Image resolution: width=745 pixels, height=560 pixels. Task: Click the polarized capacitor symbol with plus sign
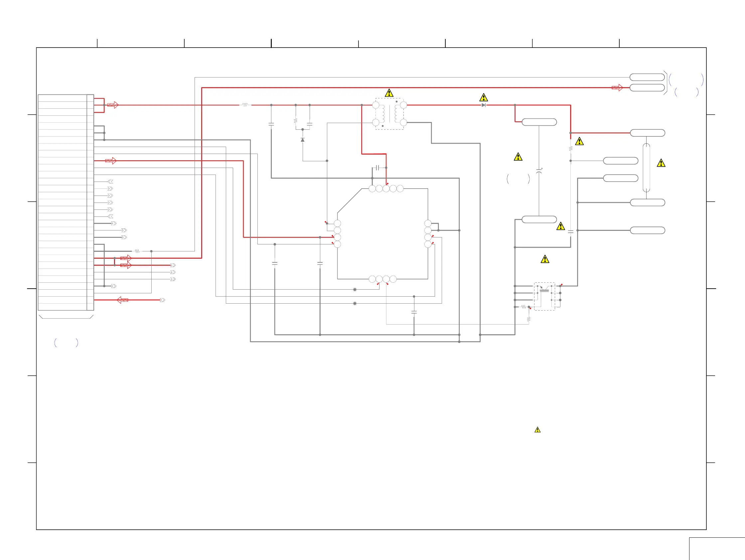[539, 171]
